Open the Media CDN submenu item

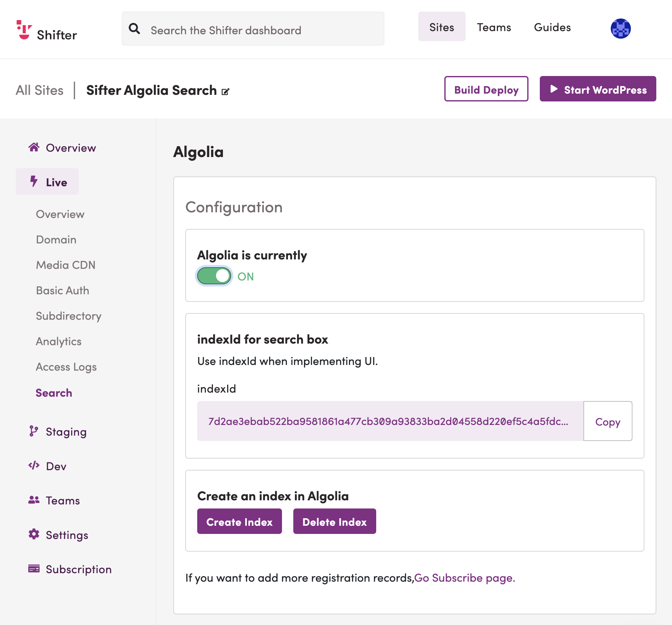pos(66,265)
